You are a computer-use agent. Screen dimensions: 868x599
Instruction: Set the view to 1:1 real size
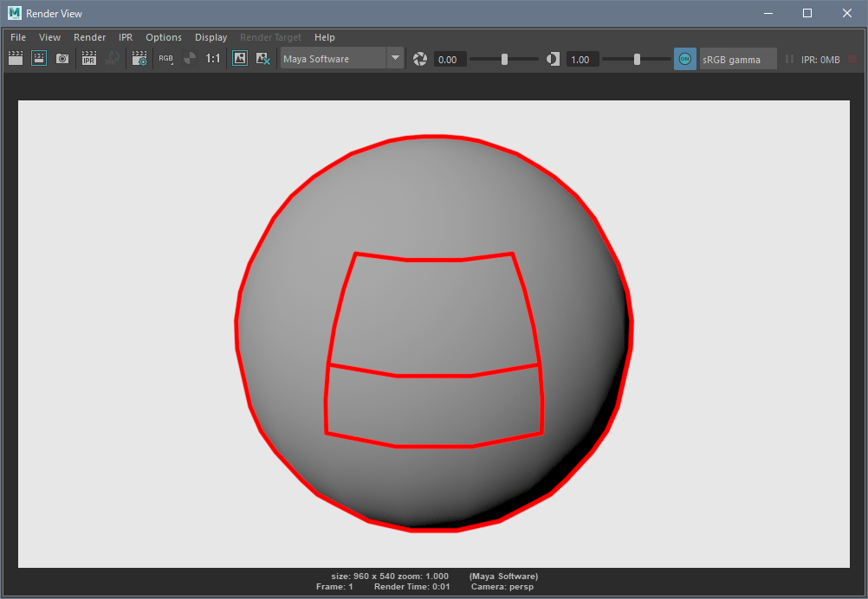[212, 59]
